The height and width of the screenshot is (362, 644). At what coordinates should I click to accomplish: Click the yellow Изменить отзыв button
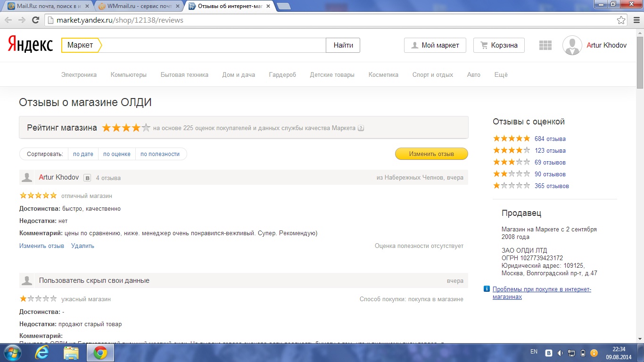pyautogui.click(x=431, y=154)
